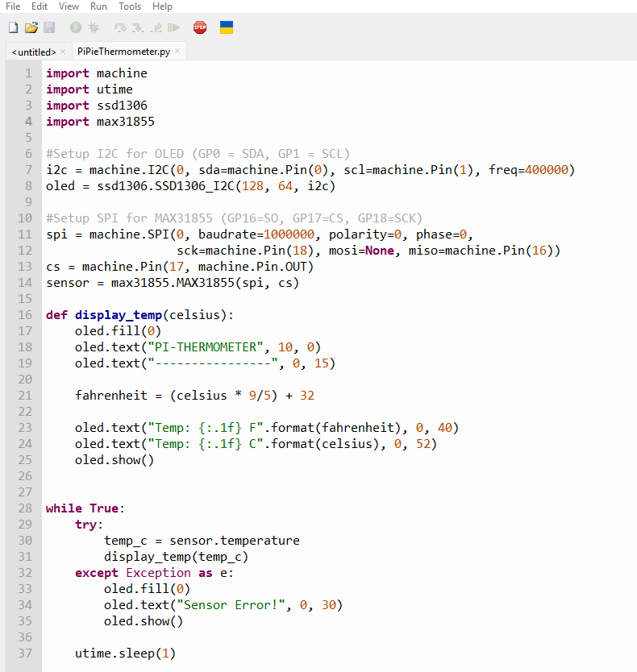Screen dimensions: 637x672
Task: Click line number 28 in the gutter
Action: point(25,508)
